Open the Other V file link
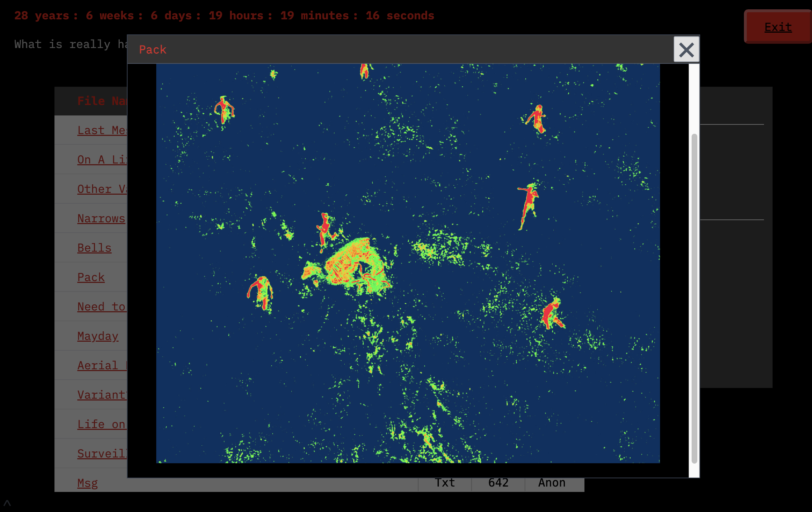Viewport: 812px width, 512px height. [x=102, y=189]
